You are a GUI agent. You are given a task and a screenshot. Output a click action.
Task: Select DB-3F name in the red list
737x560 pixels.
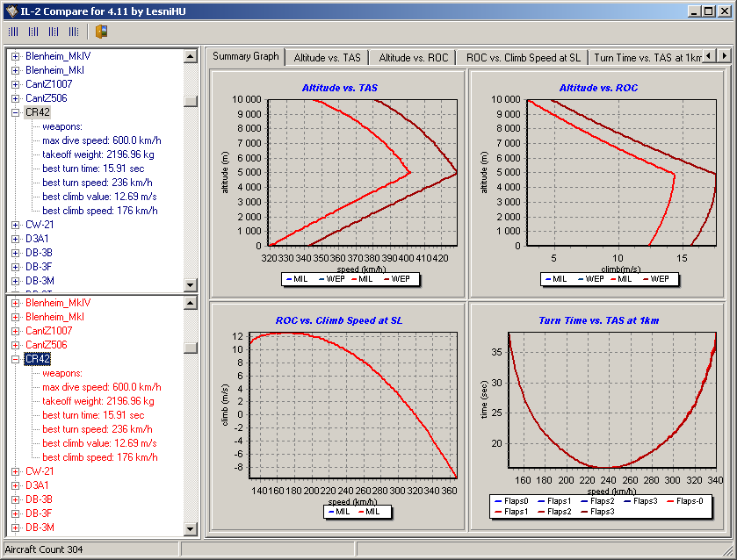pyautogui.click(x=39, y=513)
